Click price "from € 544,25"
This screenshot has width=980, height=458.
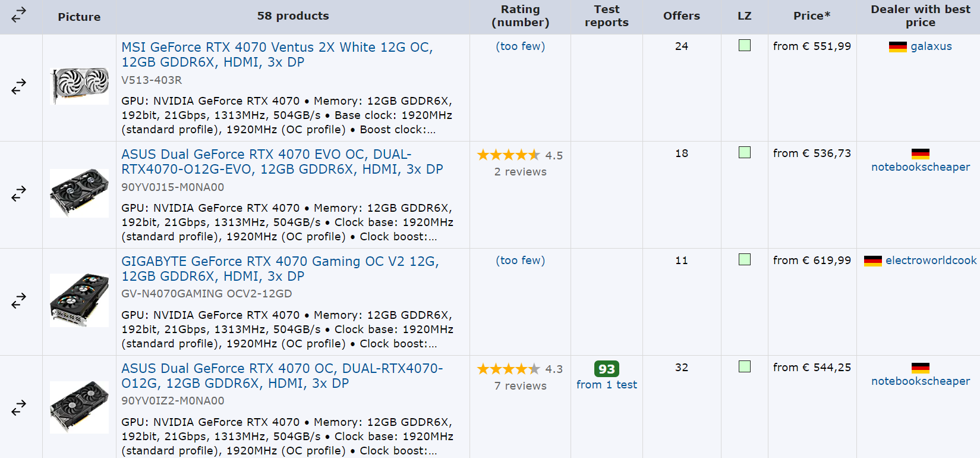pos(812,368)
